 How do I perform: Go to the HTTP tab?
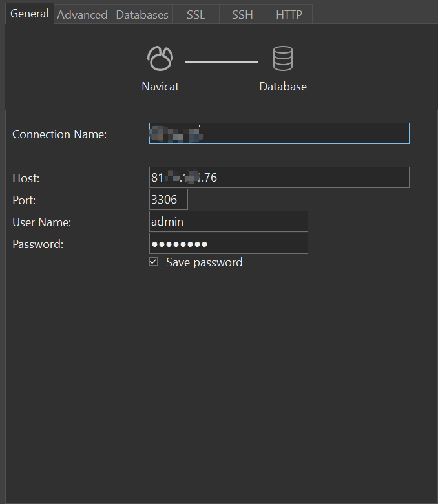[x=289, y=14]
